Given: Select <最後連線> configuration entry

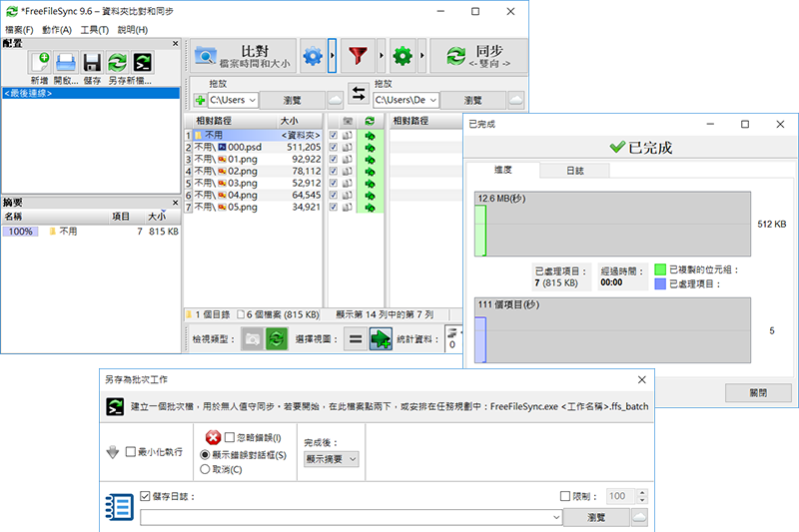Looking at the screenshot, I should click(x=91, y=93).
